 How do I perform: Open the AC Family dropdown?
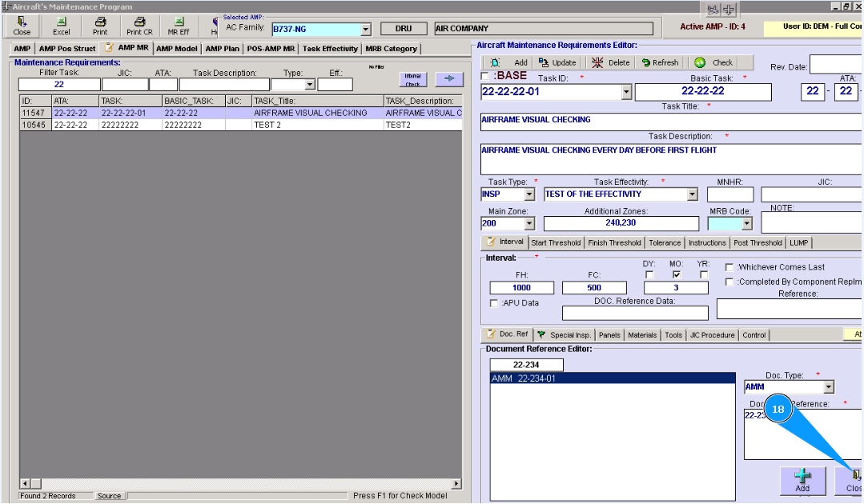point(366,30)
